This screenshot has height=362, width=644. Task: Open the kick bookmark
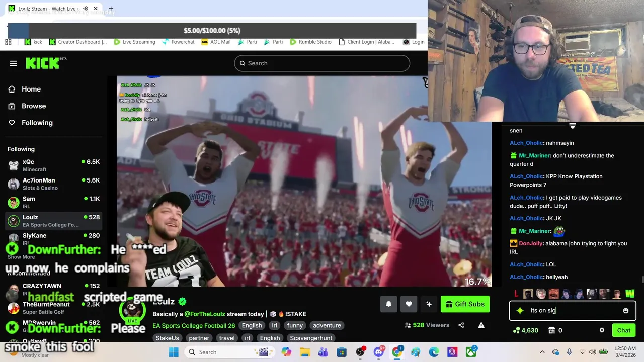pos(34,42)
